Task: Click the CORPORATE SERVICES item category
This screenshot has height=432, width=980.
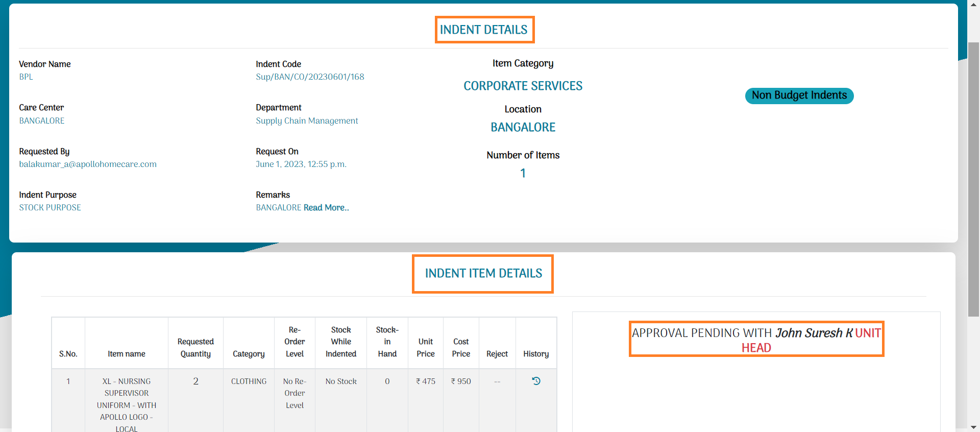Action: 523,86
